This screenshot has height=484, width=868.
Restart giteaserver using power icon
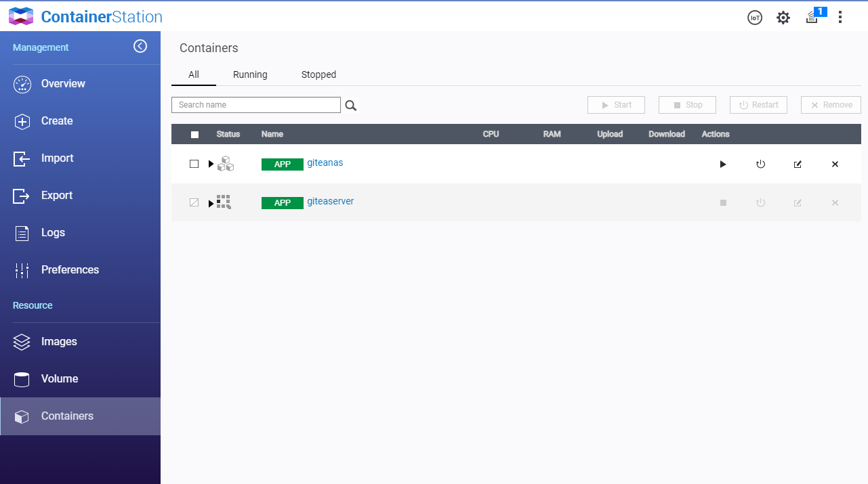click(x=761, y=202)
